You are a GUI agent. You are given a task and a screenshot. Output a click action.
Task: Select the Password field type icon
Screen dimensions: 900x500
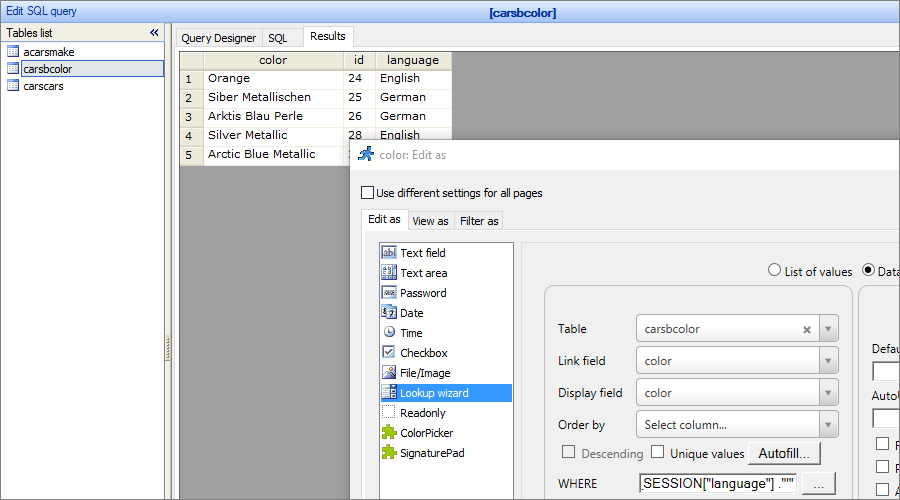(x=389, y=293)
